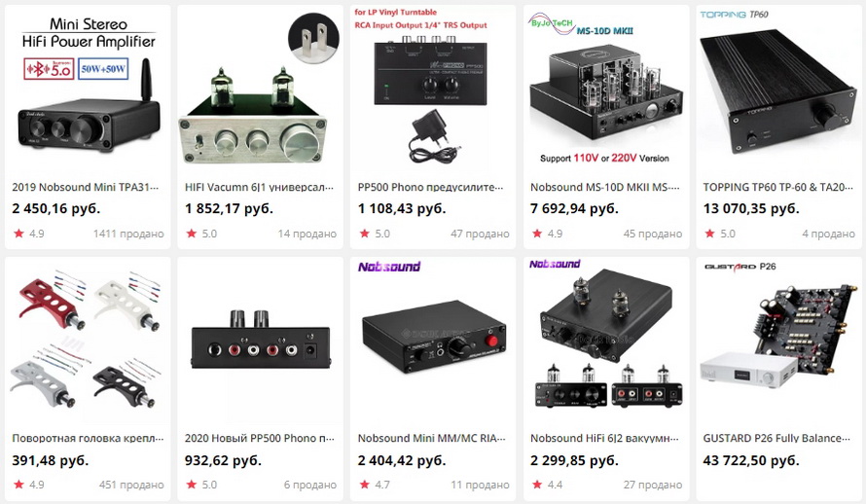The image size is (866, 504).
Task: Click the 1 108,43 руб. price
Action: 402,208
